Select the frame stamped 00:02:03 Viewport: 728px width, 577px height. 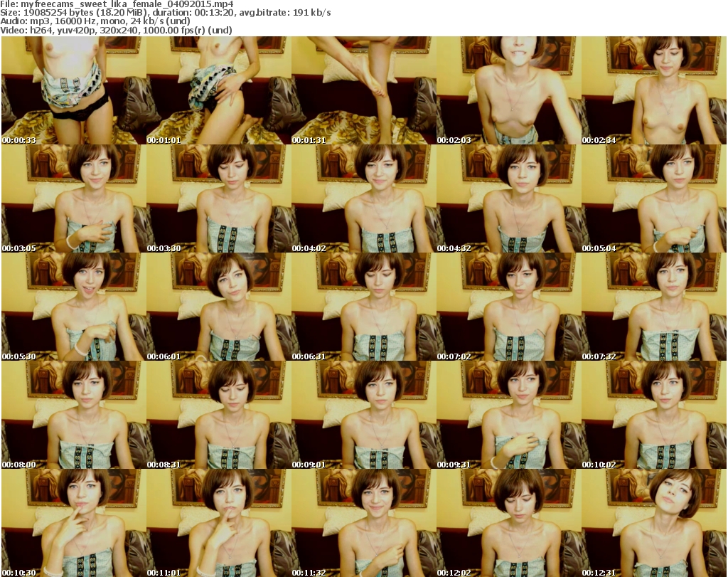point(509,90)
